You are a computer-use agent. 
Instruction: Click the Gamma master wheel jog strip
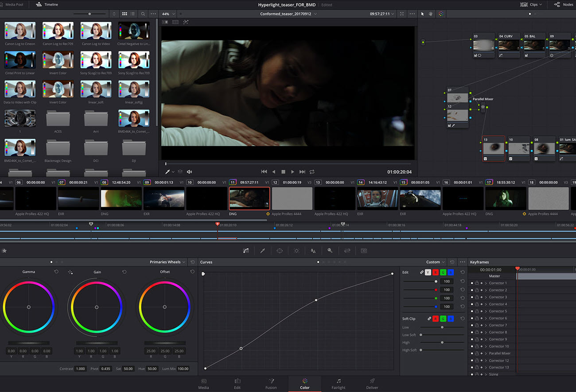tap(29, 343)
